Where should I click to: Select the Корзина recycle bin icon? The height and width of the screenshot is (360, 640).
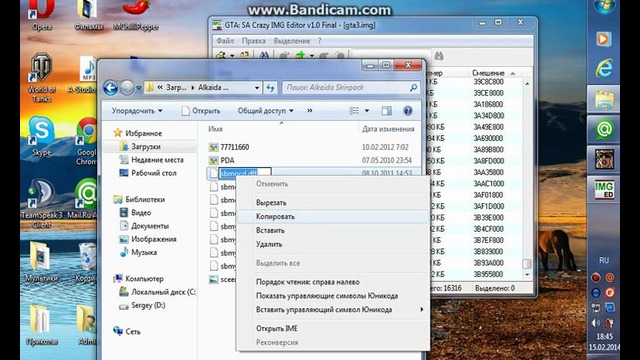coord(86,261)
